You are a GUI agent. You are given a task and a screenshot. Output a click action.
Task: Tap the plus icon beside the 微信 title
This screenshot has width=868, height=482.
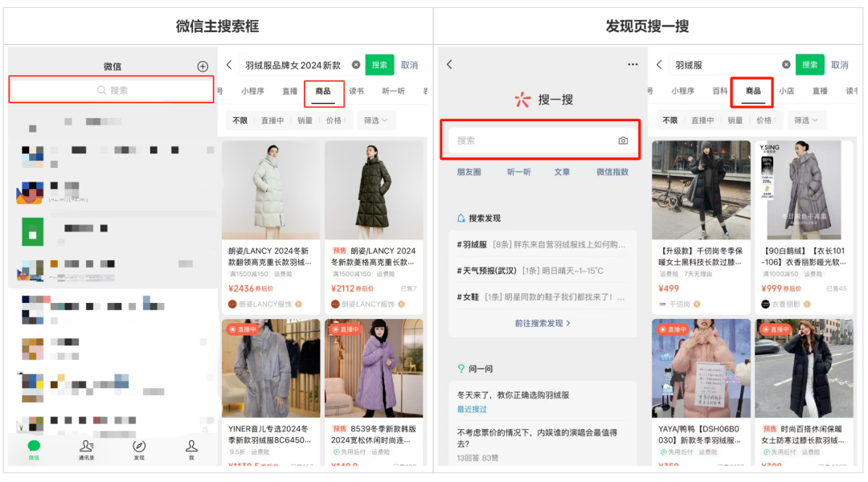tap(203, 67)
